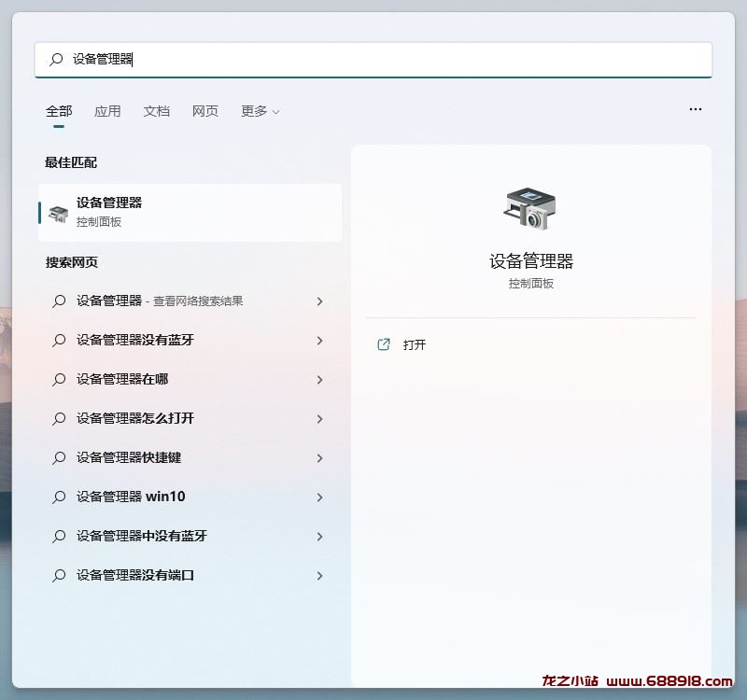The image size is (747, 700).
Task: Open the 更多 dropdown filter
Action: pos(261,111)
